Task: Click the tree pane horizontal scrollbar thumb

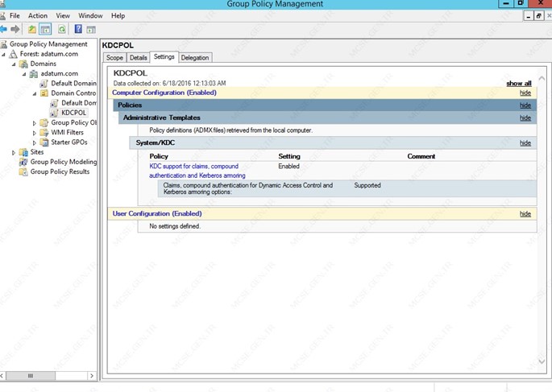Action: (31, 376)
